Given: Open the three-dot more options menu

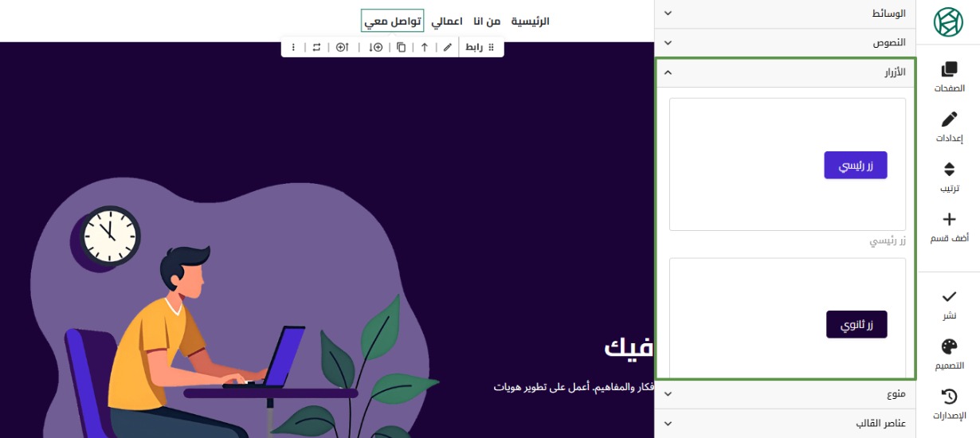Looking at the screenshot, I should [293, 48].
